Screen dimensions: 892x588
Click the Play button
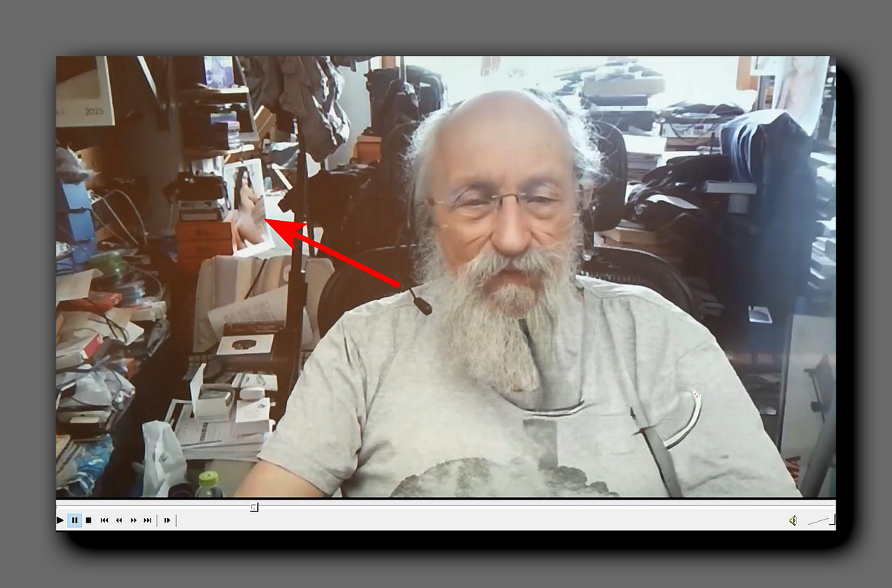[60, 520]
